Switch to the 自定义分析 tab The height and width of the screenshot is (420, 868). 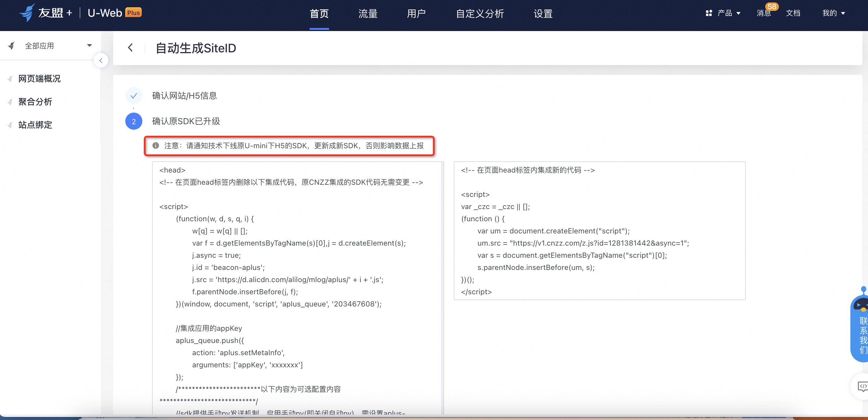[480, 14]
